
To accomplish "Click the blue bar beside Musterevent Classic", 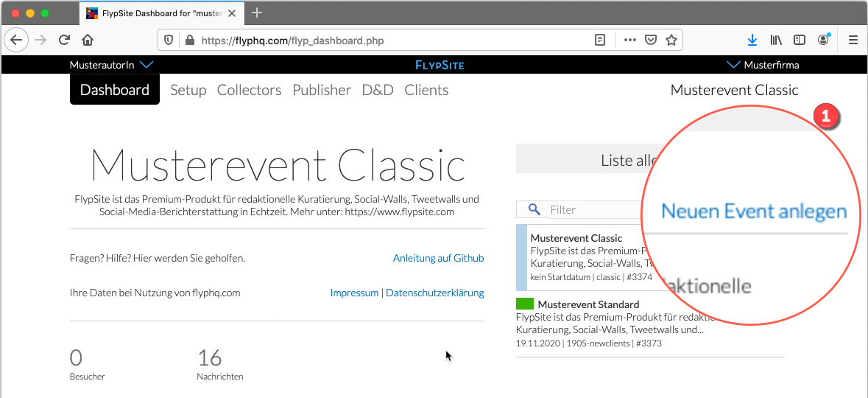I will [521, 257].
